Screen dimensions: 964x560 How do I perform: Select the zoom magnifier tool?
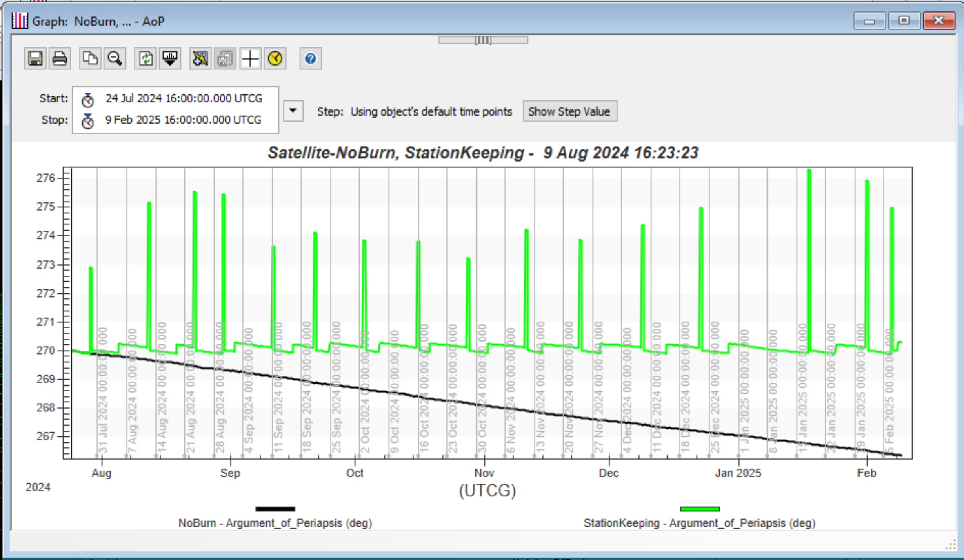(x=115, y=59)
